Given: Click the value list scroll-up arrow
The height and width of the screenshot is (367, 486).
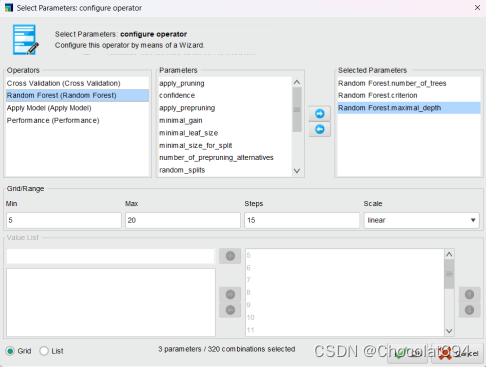Looking at the screenshot, I should coord(449,254).
